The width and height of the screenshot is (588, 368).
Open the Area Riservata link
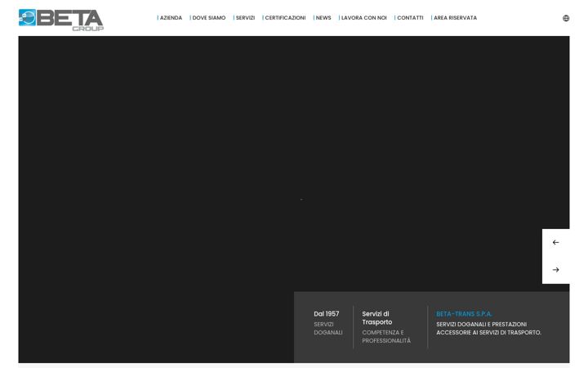click(x=454, y=18)
